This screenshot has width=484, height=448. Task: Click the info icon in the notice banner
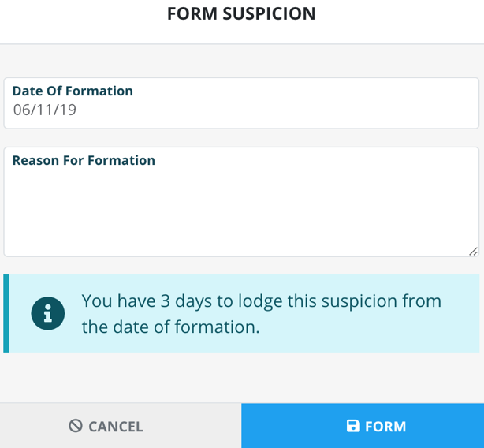pos(47,313)
